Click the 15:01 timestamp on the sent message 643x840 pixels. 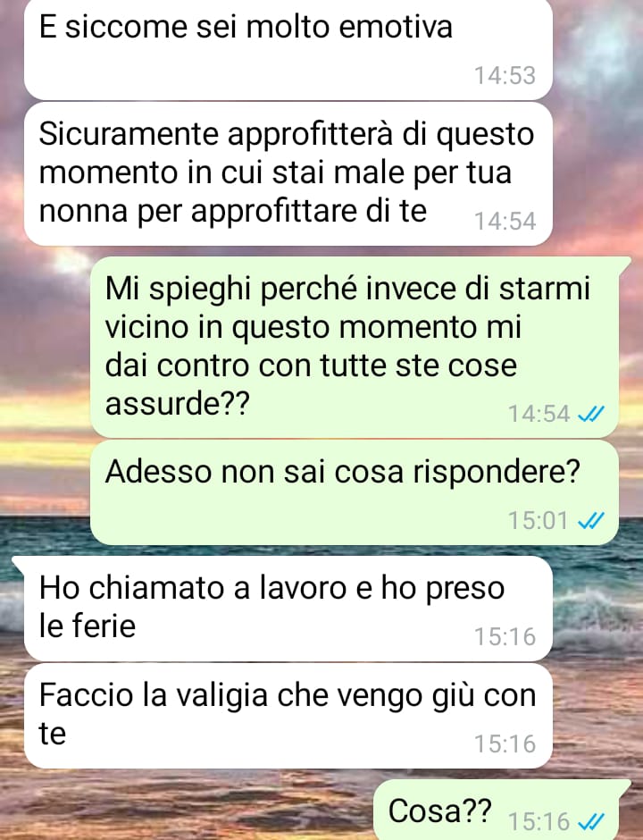tap(538, 520)
